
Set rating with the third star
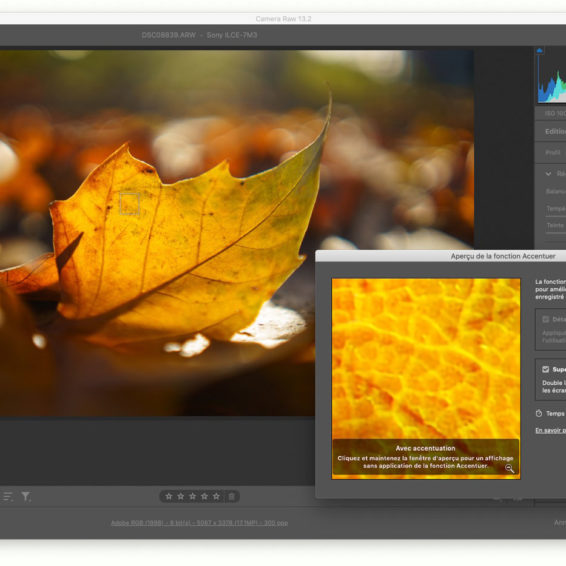pos(192,496)
